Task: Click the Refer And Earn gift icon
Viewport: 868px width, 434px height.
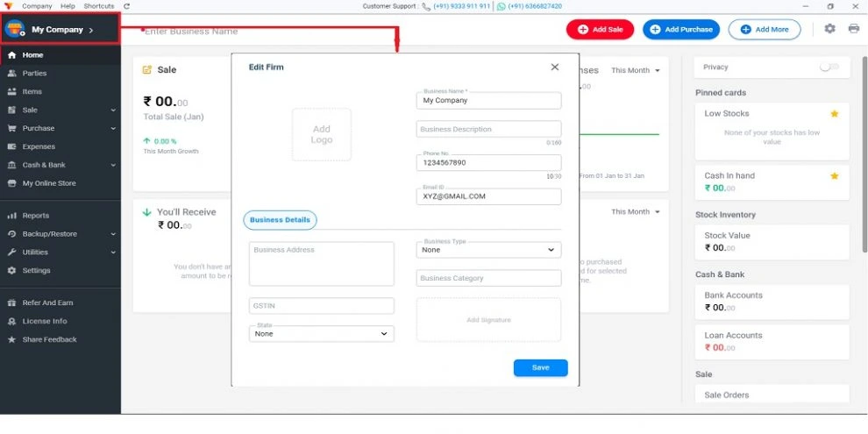Action: [11, 302]
